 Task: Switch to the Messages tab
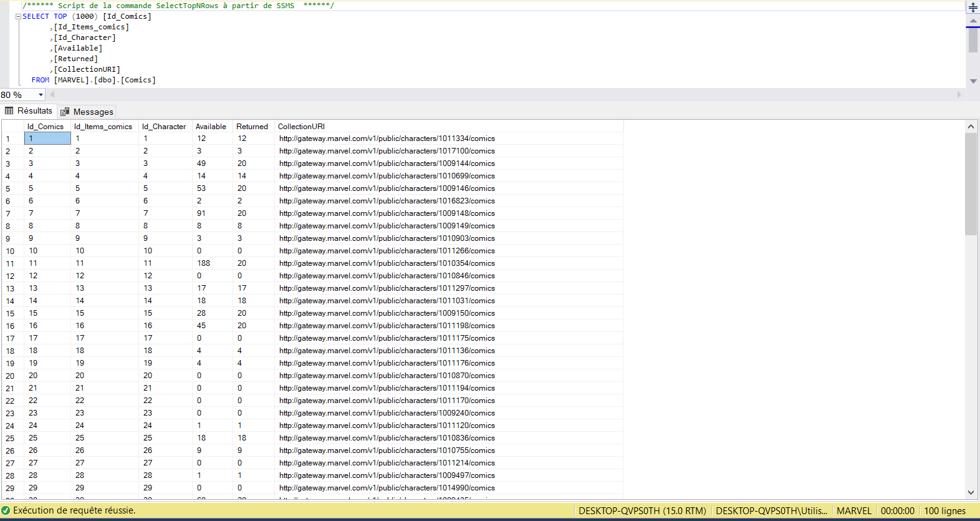coord(87,112)
